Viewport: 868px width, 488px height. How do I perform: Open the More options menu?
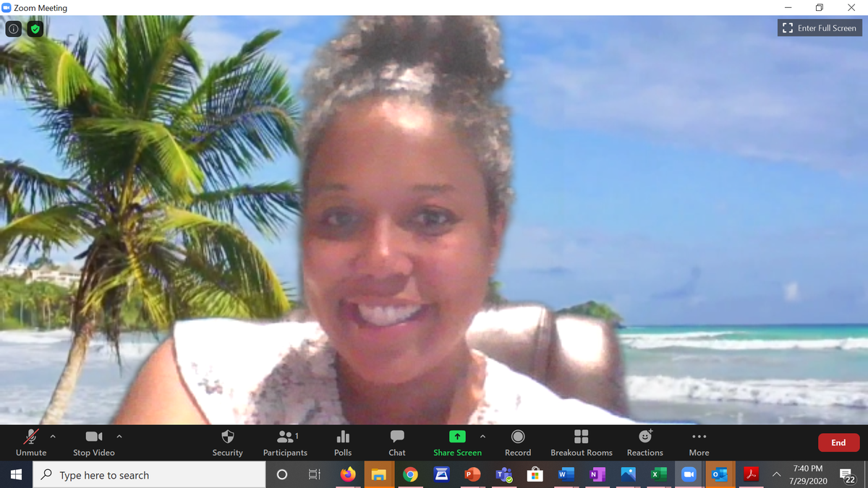point(699,442)
